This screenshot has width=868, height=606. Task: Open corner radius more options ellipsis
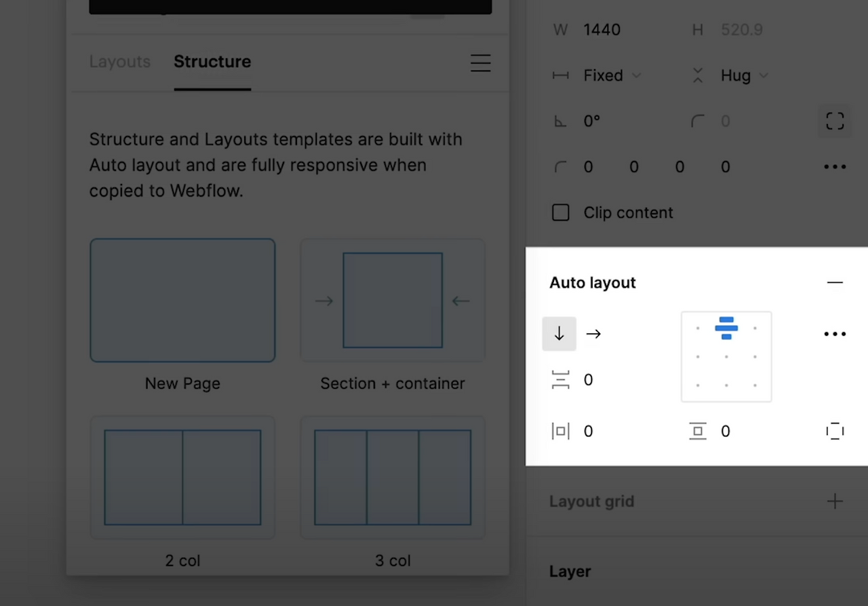click(x=835, y=167)
